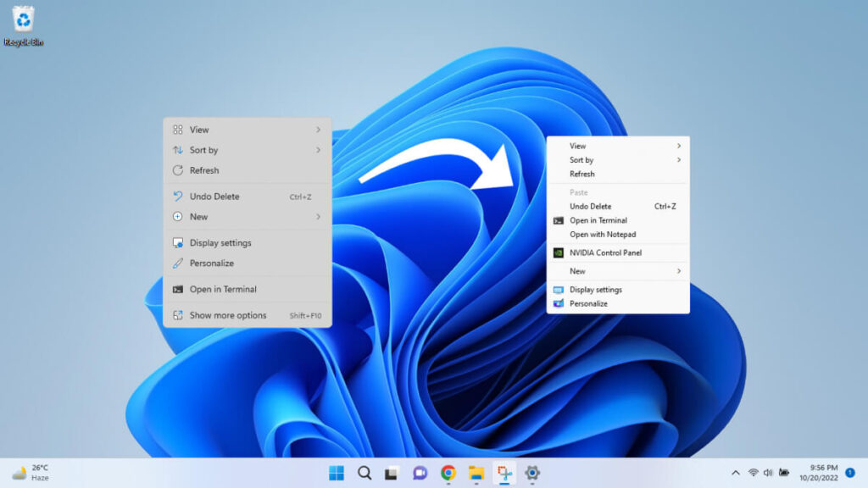868x488 pixels.
Task: Click the Wi-Fi icon in the system tray
Action: tap(753, 474)
